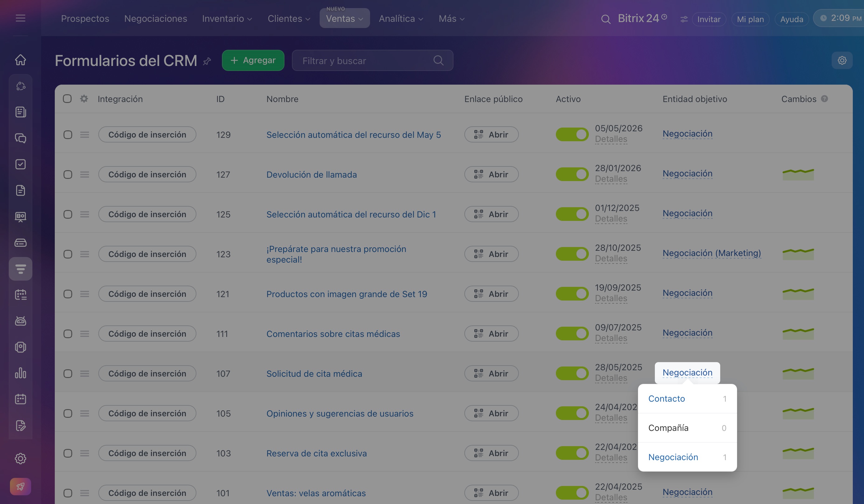Toggle active switch for Productos con imagen grande
The image size is (864, 504).
572,294
